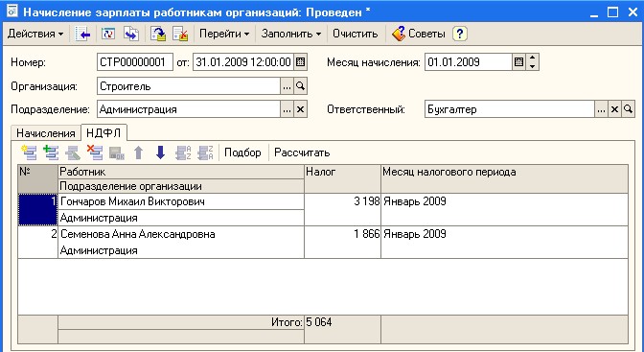
Task: Click the Налог column header
Action: (x=342, y=179)
